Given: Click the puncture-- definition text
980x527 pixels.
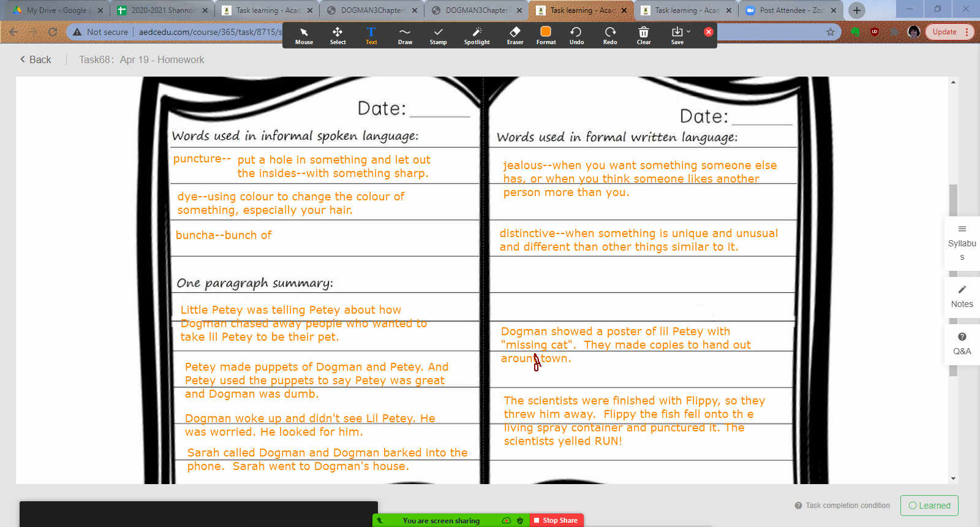Looking at the screenshot, I should point(334,166).
